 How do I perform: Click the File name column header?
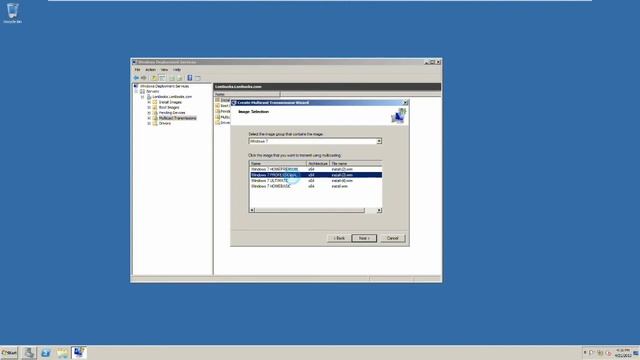356,163
